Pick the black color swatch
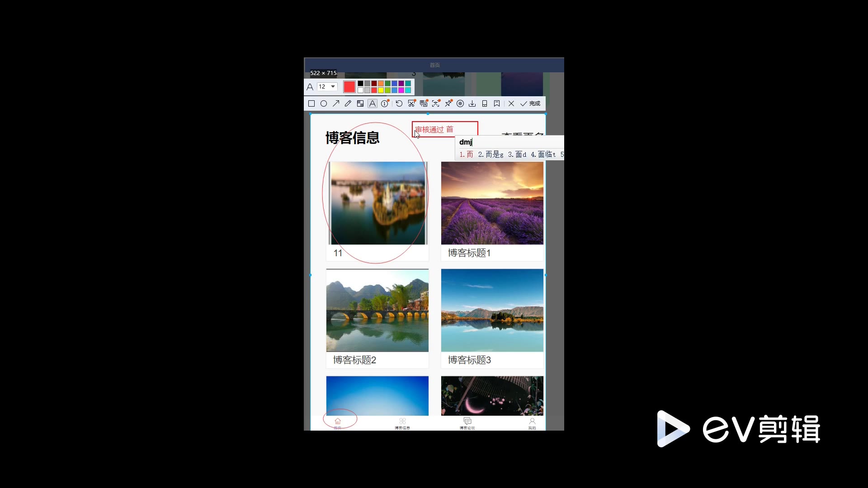868x488 pixels. (360, 83)
